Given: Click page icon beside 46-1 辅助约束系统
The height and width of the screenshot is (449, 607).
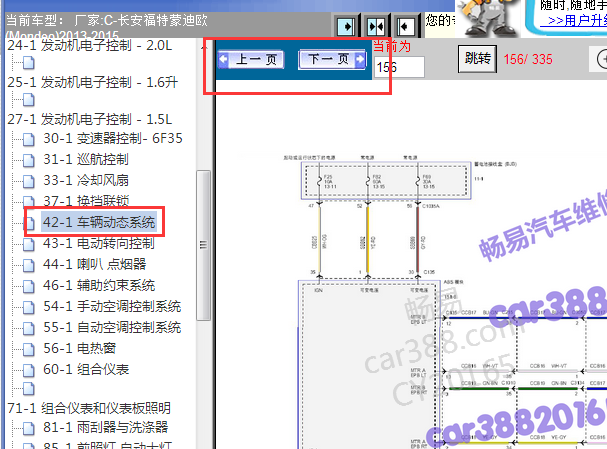Looking at the screenshot, I should (29, 286).
